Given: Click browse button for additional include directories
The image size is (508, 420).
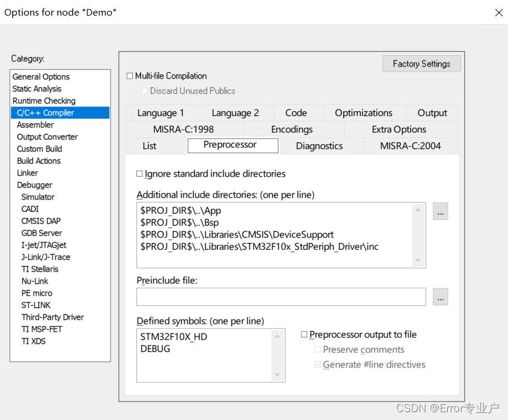Looking at the screenshot, I should (440, 211).
